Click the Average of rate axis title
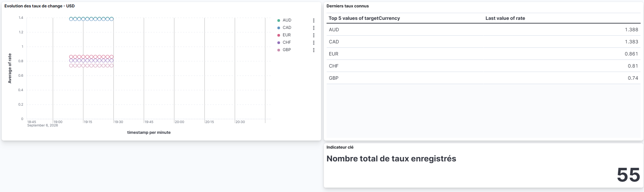Viewport: 644px width, 192px height. 10,68
